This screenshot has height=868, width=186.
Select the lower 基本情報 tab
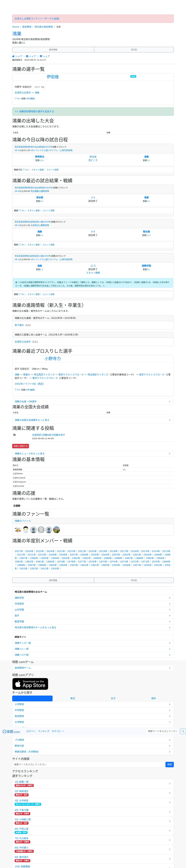coord(53,580)
